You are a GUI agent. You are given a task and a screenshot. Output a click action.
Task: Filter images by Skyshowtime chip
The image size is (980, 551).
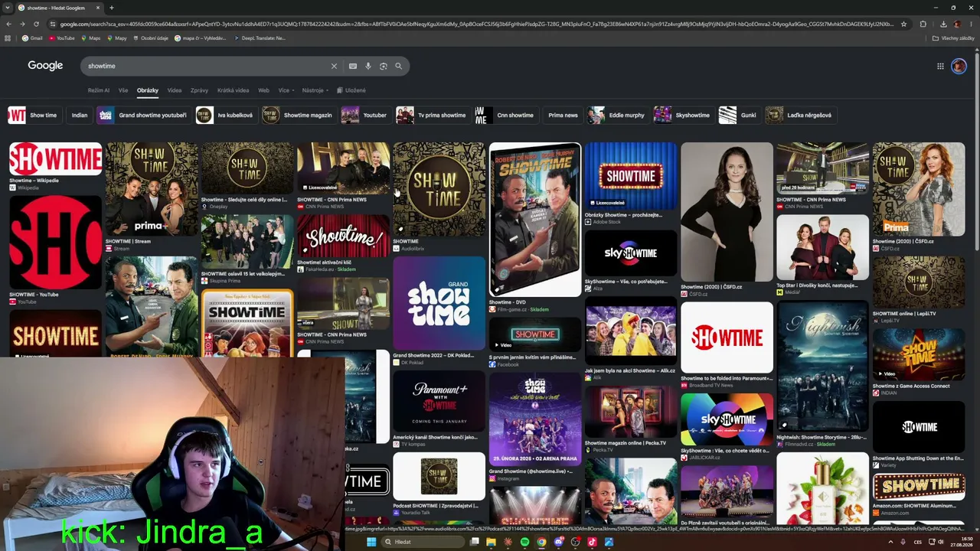(683, 115)
